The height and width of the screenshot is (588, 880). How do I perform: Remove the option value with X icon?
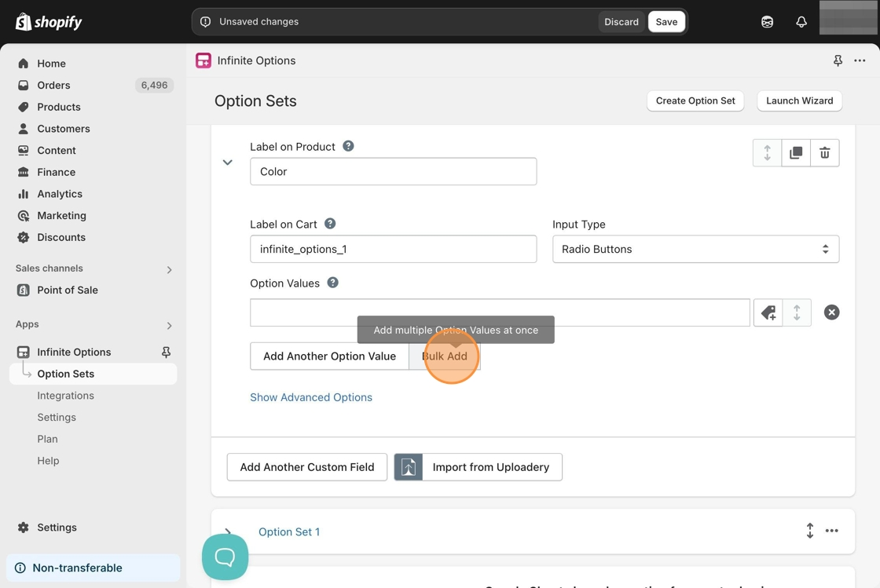click(x=831, y=312)
